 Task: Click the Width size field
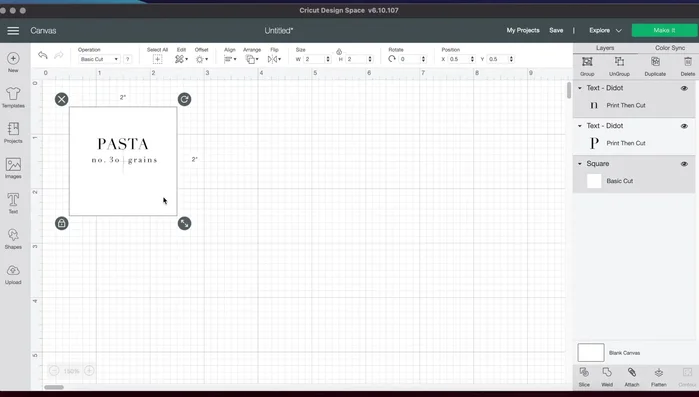314,59
